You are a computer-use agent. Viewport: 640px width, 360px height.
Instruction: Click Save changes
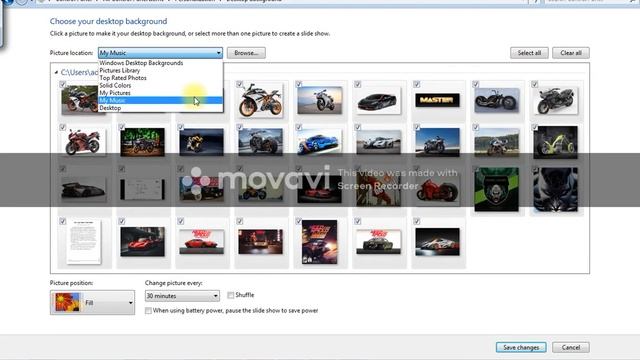pos(521,347)
